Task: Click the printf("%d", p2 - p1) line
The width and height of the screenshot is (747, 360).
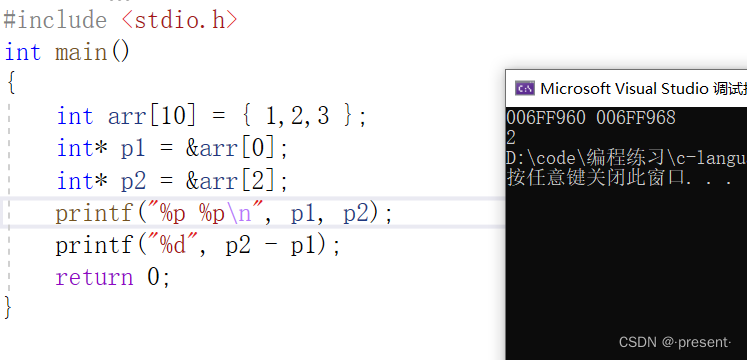Action: tap(198, 246)
